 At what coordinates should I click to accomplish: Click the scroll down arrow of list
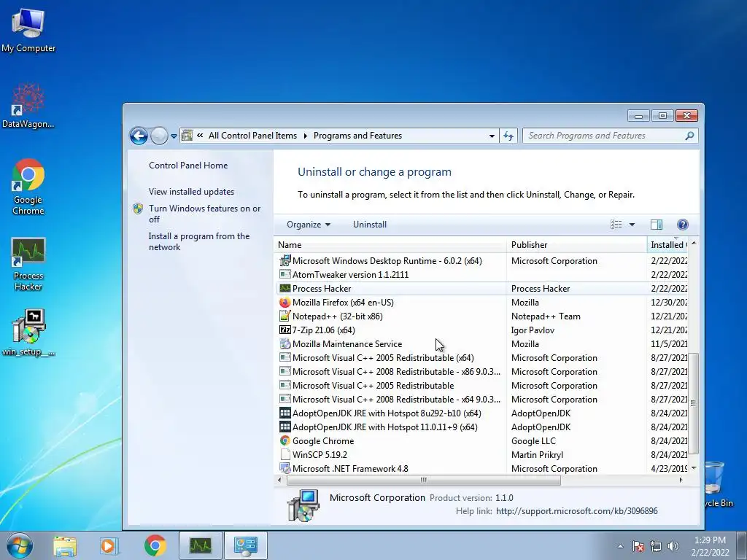pos(694,468)
